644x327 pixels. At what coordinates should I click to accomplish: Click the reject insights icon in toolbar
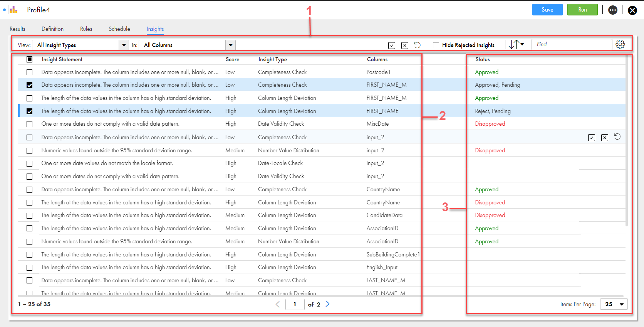[x=405, y=46]
